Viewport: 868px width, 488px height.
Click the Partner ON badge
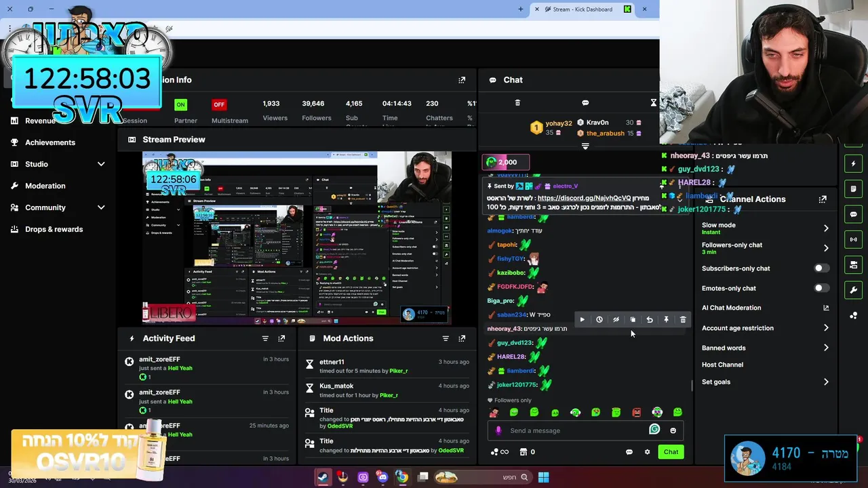[180, 104]
